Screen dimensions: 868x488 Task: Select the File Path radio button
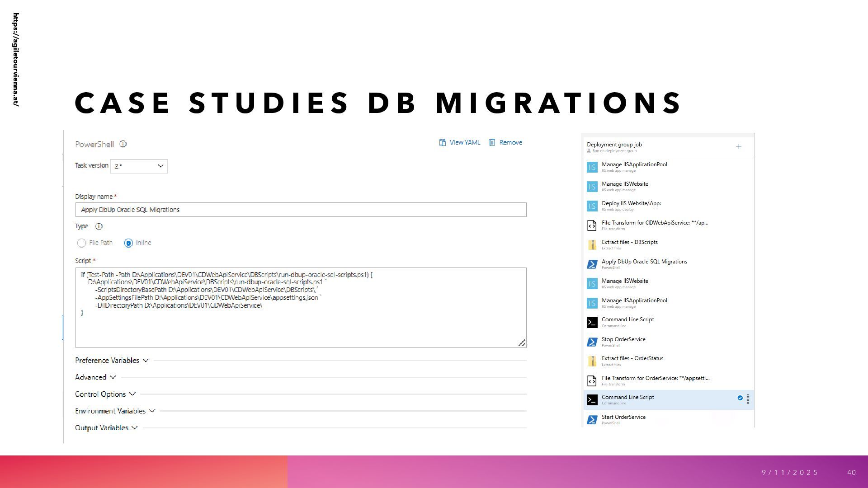click(81, 243)
